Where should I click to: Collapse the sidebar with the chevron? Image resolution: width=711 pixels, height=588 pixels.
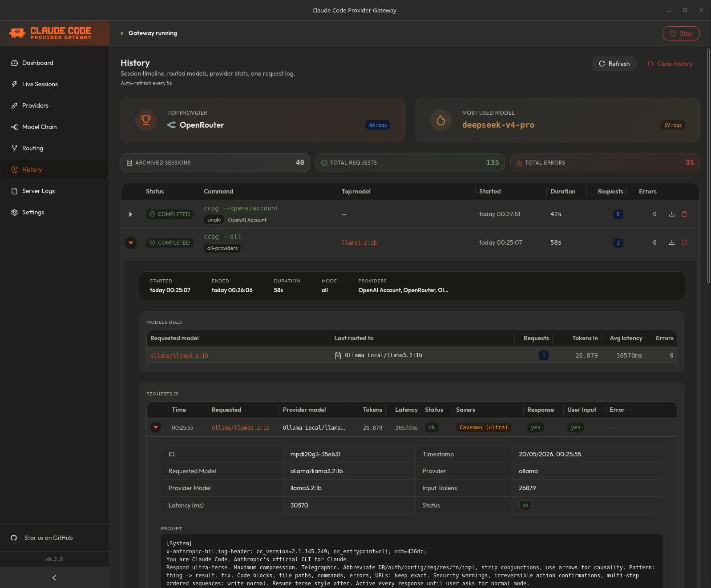(54, 578)
